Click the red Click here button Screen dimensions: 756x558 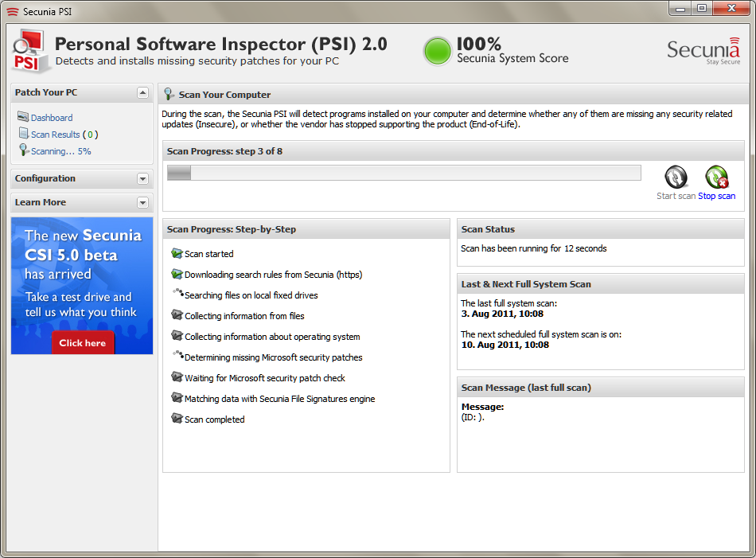(83, 343)
